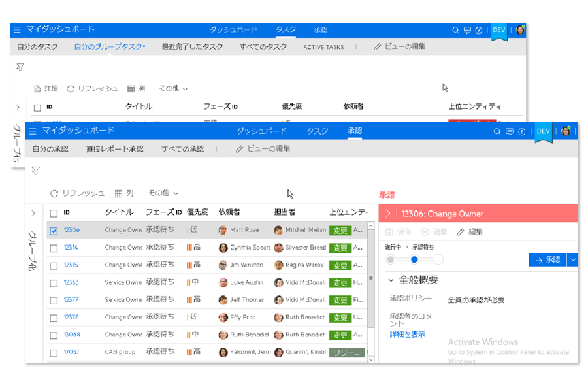Open hamburger menu in back tasks window
The image size is (588, 392).
17,29
